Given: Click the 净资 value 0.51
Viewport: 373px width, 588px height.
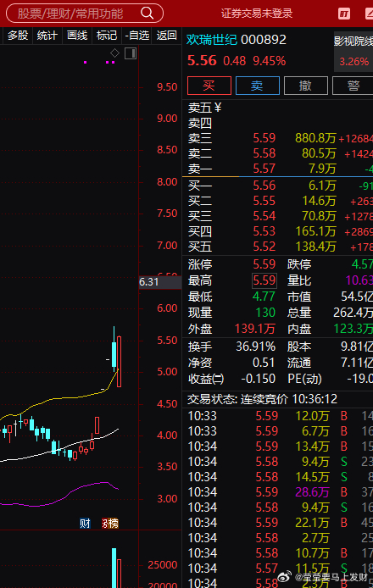Looking at the screenshot, I should (x=264, y=363).
